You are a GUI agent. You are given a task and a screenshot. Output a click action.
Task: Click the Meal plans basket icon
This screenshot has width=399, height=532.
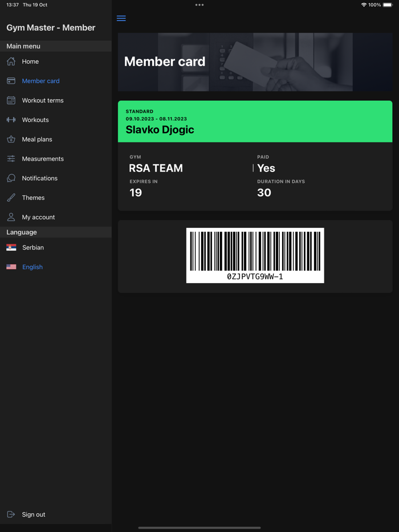click(x=11, y=139)
